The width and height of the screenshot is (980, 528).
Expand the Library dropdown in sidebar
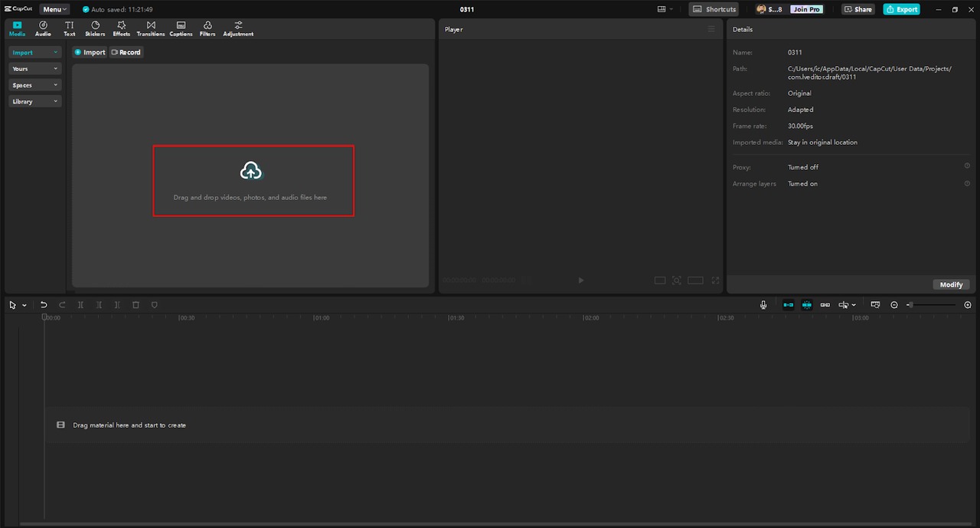35,101
